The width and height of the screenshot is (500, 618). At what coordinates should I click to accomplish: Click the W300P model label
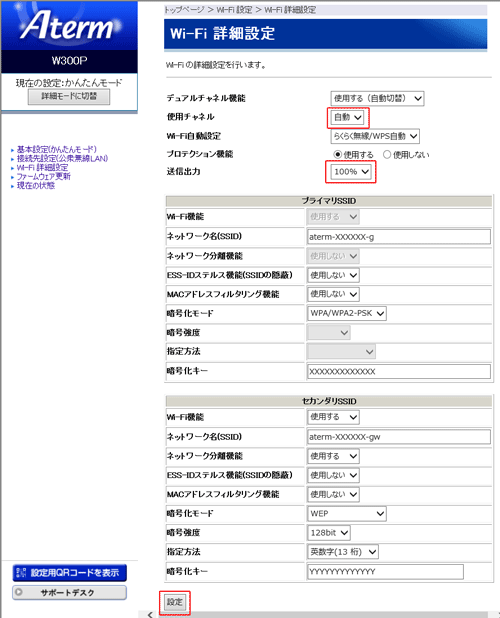pyautogui.click(x=69, y=61)
